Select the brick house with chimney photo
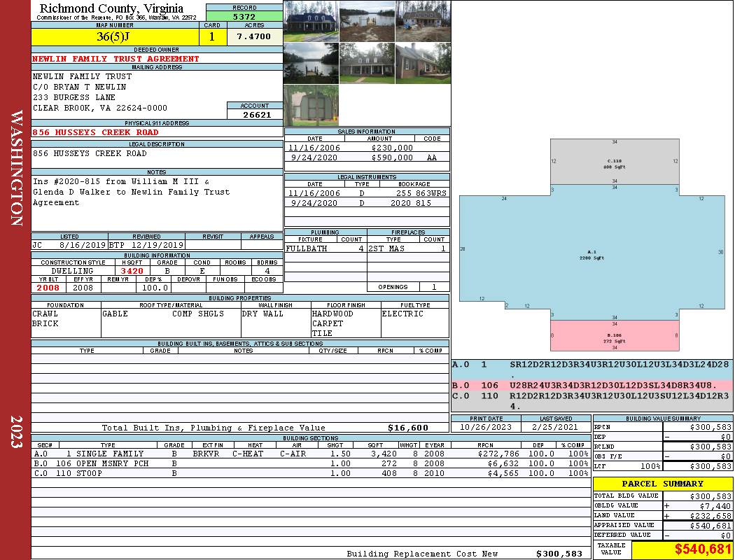Viewport: 735px width, 560px height. (x=423, y=63)
